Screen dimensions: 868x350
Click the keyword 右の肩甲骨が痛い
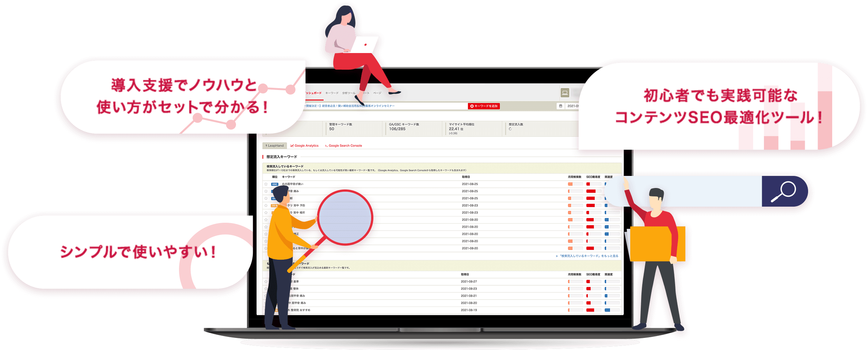tap(293, 184)
